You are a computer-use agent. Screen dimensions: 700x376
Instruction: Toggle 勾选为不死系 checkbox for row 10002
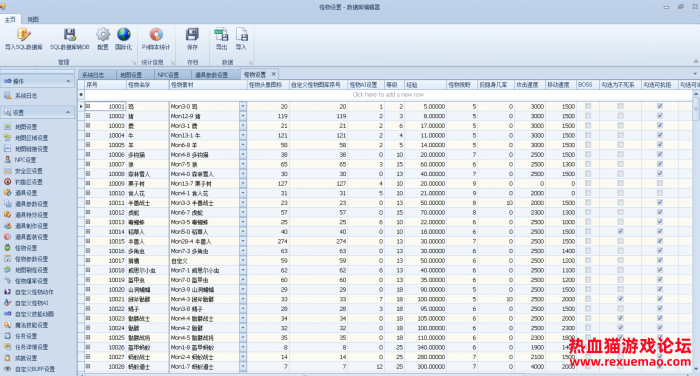pyautogui.click(x=621, y=116)
